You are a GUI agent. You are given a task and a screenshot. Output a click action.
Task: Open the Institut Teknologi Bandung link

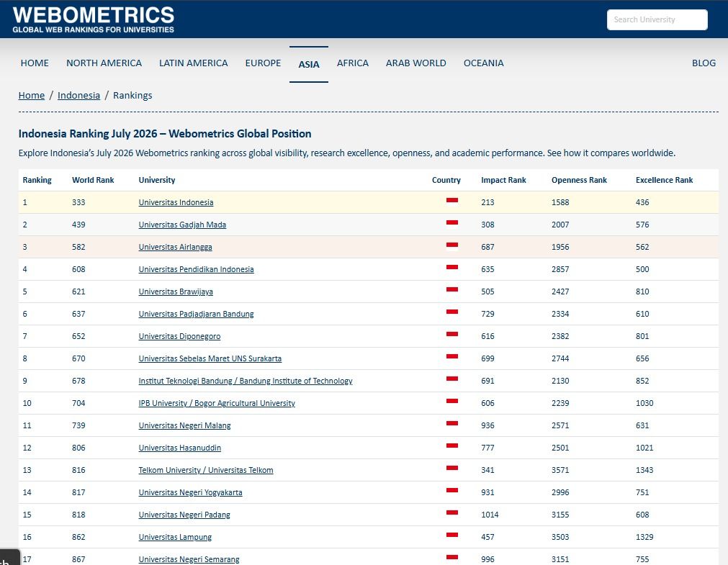pyautogui.click(x=246, y=381)
